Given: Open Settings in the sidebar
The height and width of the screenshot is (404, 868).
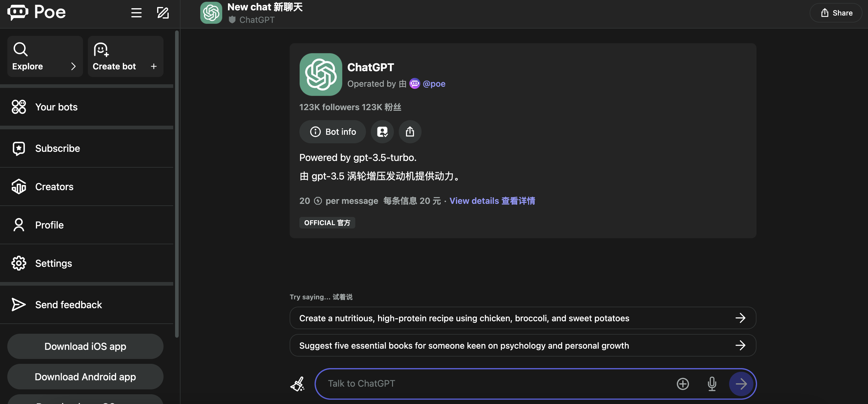Looking at the screenshot, I should click(53, 263).
